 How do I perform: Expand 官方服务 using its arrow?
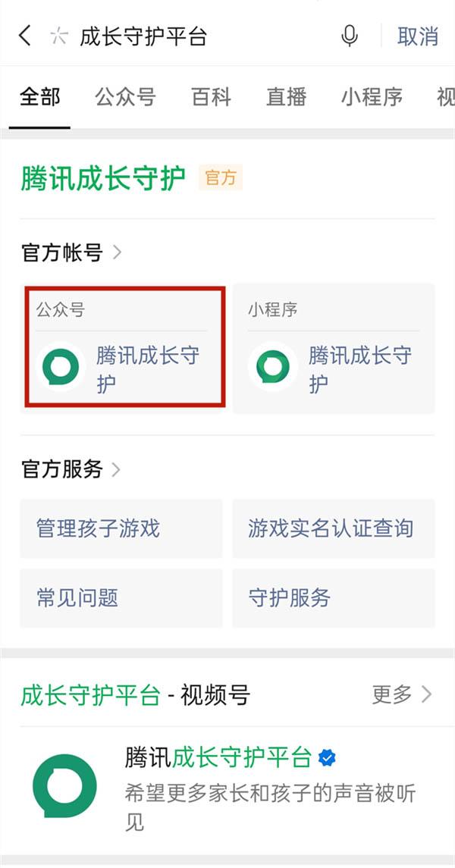pos(116,469)
